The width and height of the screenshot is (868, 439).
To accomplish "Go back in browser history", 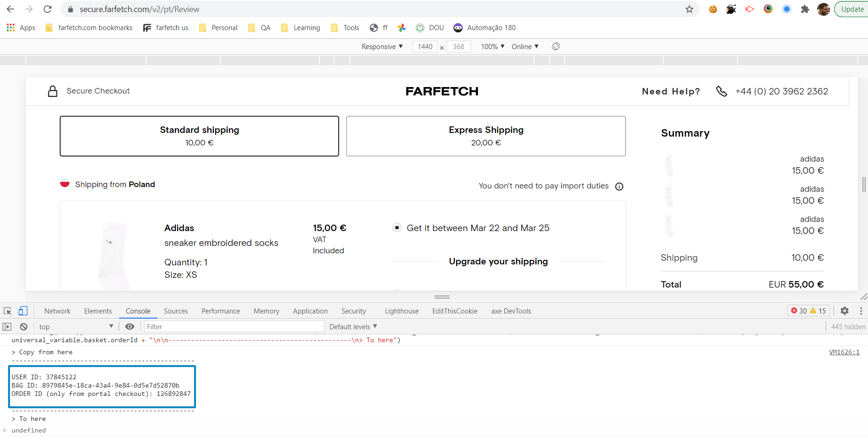I will (x=11, y=9).
